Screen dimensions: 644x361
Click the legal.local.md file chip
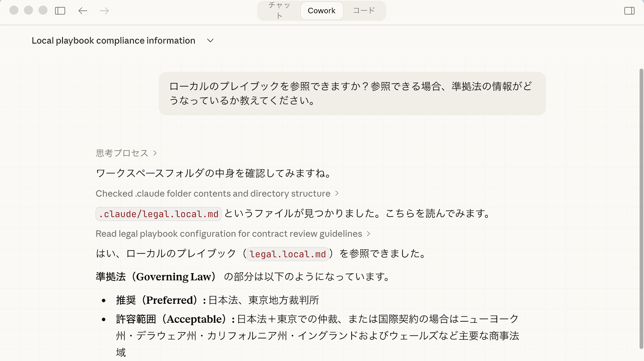coord(288,254)
